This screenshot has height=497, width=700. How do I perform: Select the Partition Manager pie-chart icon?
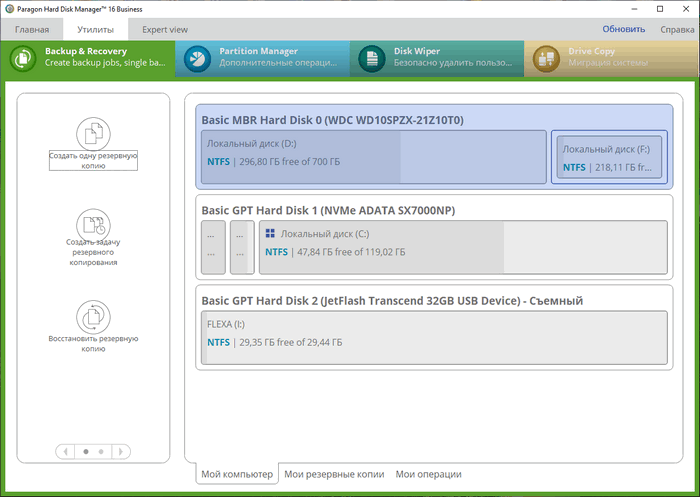point(197,58)
